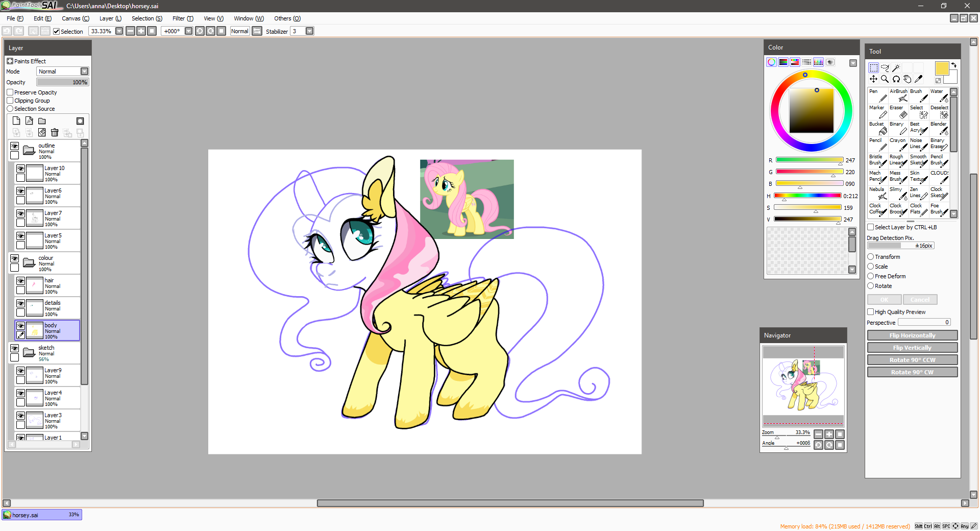Select the Lasso selection tool
Screen dimensions: 980x531
tap(885, 68)
